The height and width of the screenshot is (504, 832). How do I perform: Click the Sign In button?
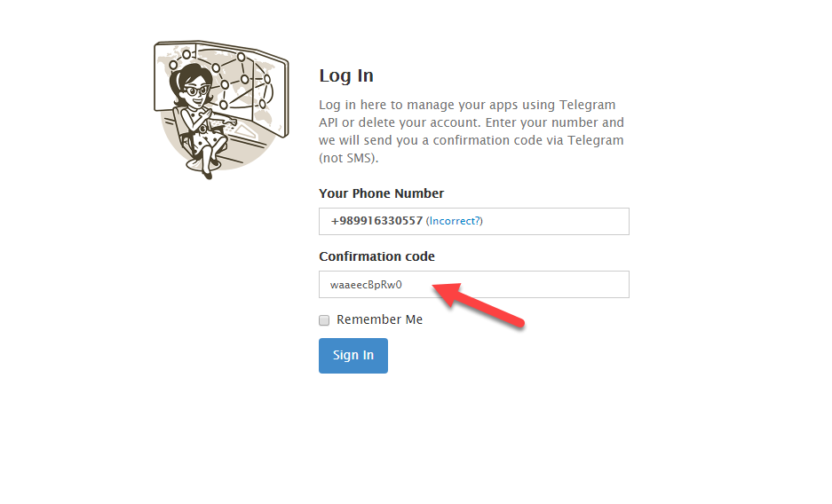[x=353, y=356]
